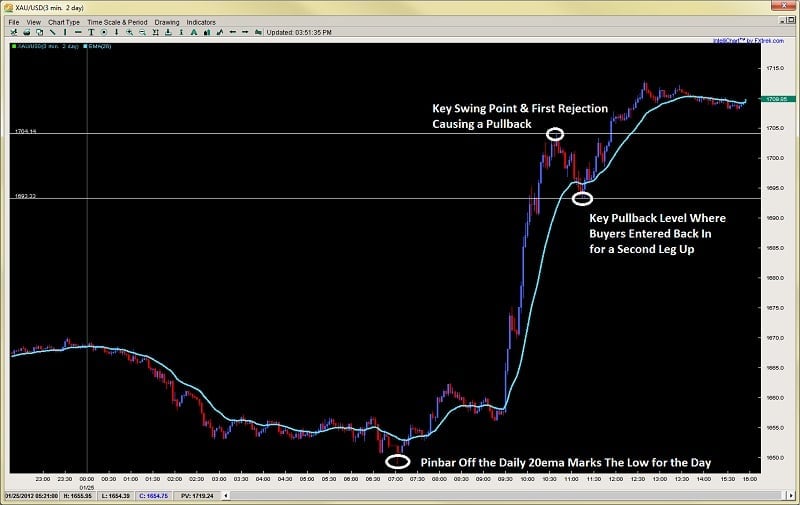Viewport: 800px width, 505px height.
Task: Select the text annotation T tool
Action: 91,32
